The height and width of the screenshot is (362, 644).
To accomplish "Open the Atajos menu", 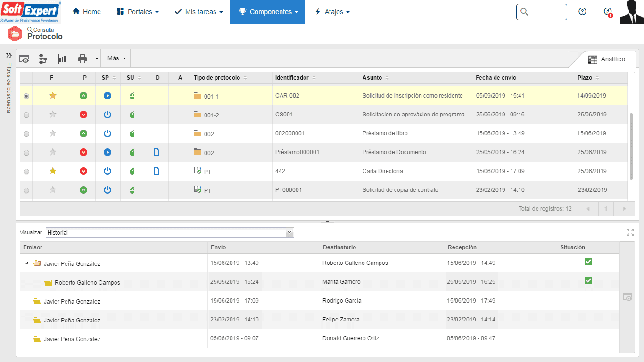I will coord(332,12).
